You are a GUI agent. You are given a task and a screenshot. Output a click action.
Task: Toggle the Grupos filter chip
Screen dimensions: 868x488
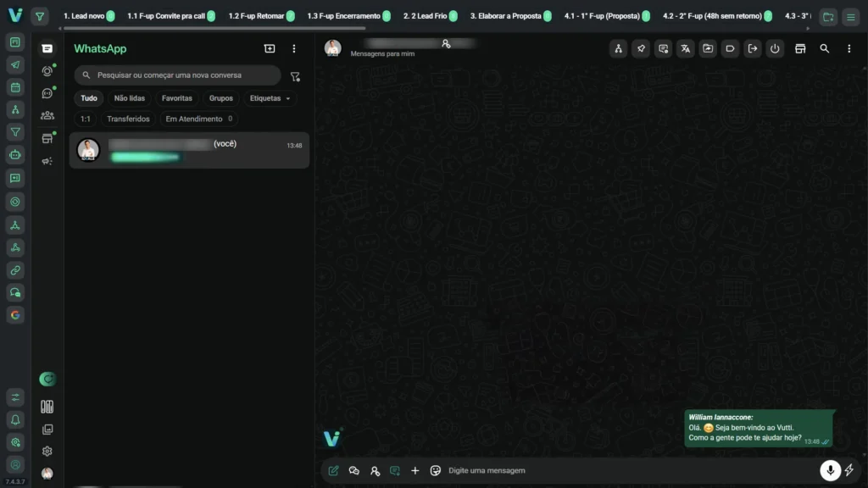tap(221, 98)
